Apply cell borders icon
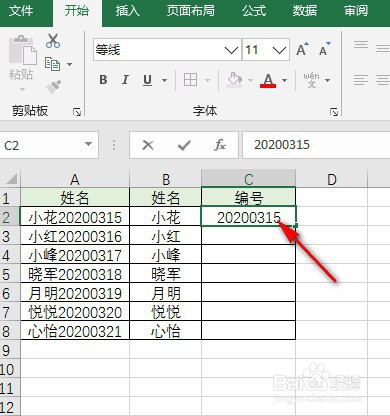 pyautogui.click(x=190, y=80)
